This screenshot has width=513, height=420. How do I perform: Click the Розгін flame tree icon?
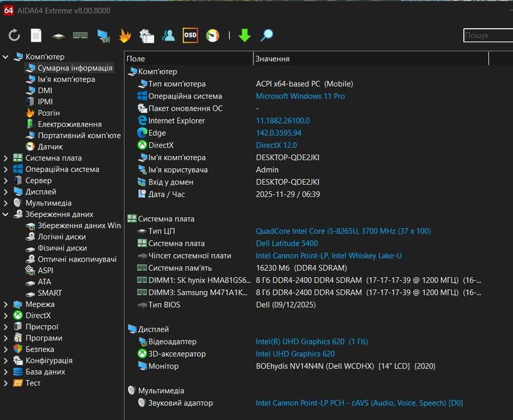(31, 113)
